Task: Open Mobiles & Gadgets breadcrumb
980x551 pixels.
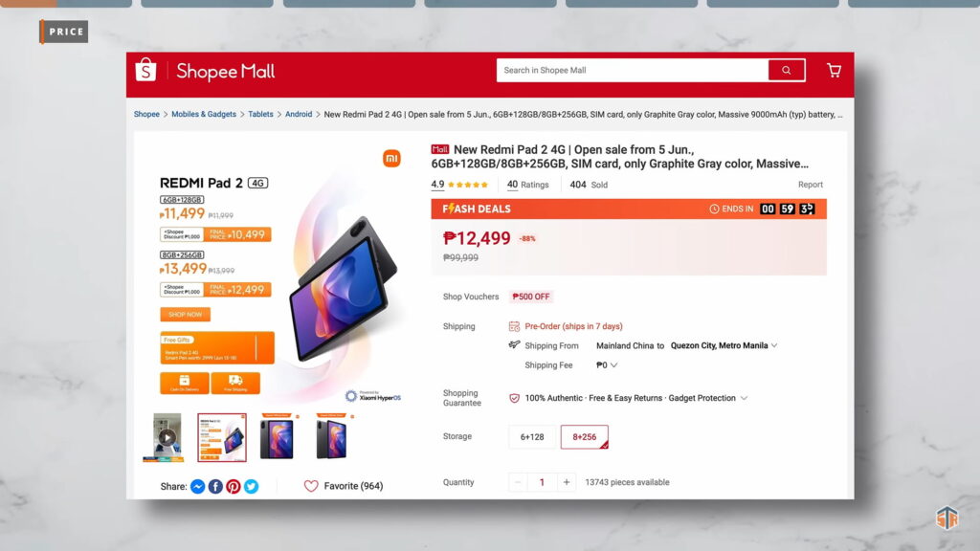Action: click(x=204, y=115)
